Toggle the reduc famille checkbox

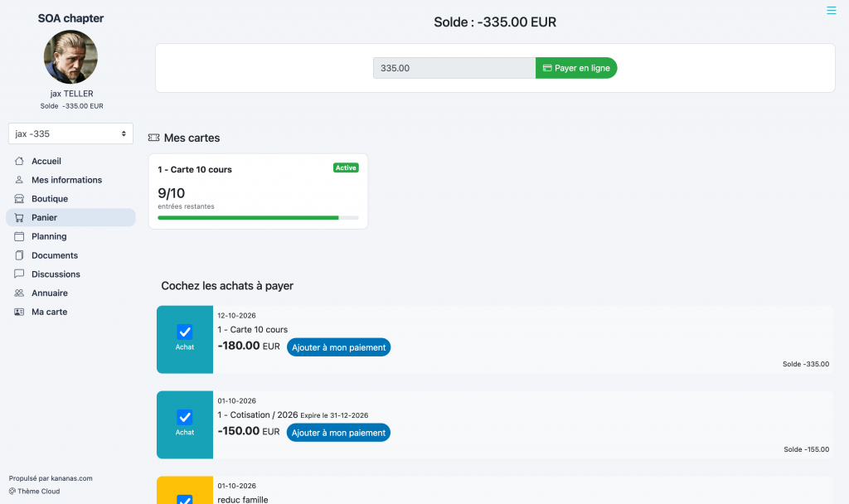click(x=185, y=499)
